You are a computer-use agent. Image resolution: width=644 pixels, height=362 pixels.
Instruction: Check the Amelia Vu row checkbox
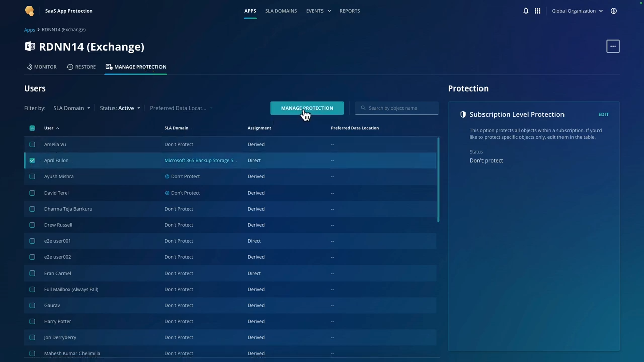tap(32, 144)
